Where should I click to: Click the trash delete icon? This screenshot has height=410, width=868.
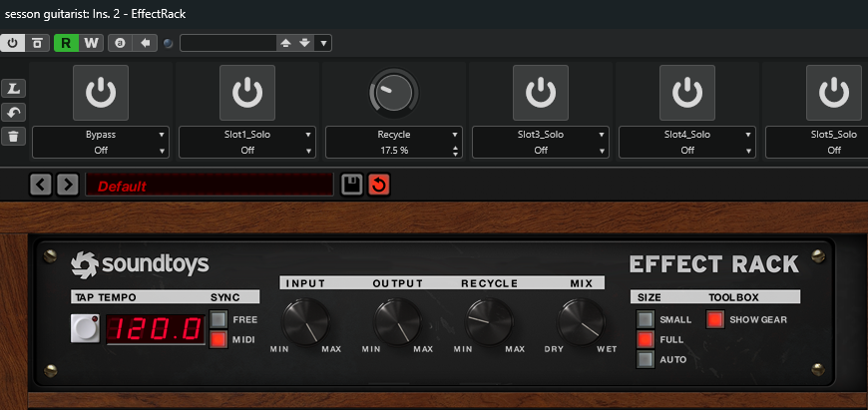tap(13, 136)
